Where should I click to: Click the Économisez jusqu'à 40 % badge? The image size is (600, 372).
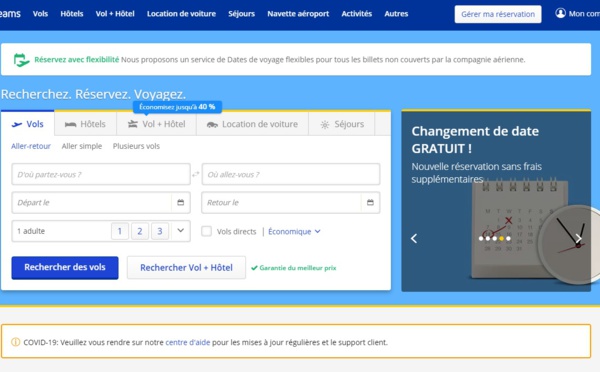[x=177, y=107]
